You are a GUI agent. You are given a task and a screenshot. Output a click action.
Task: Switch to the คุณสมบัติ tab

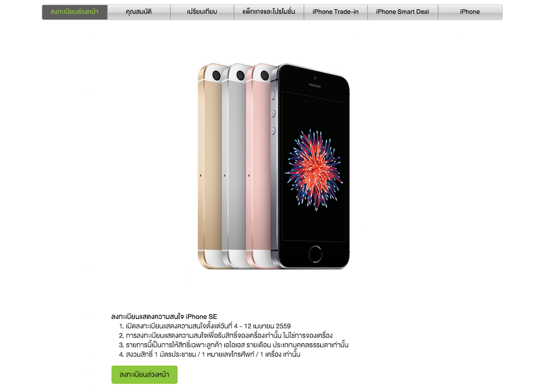click(139, 12)
